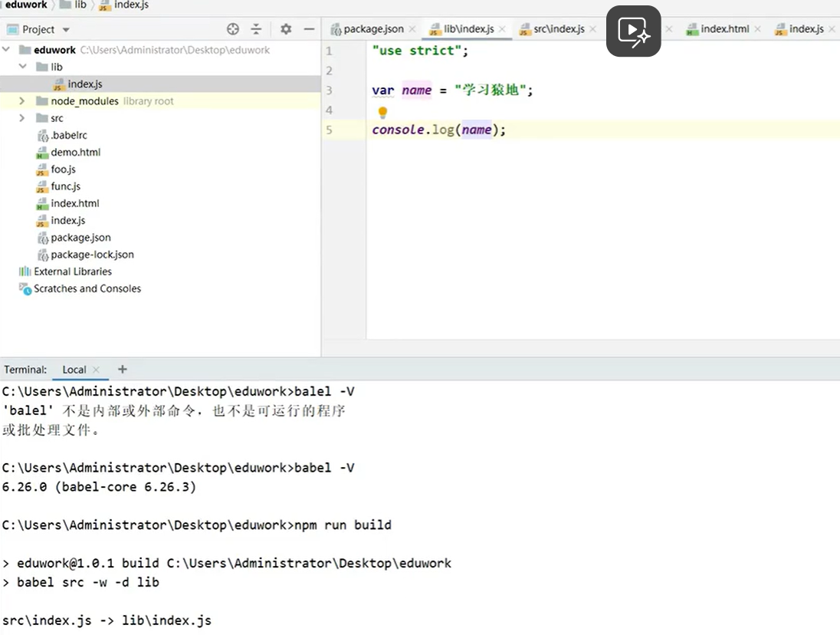Image resolution: width=840 pixels, height=635 pixels.
Task: Open package-lock.json in project tree
Action: 87,255
